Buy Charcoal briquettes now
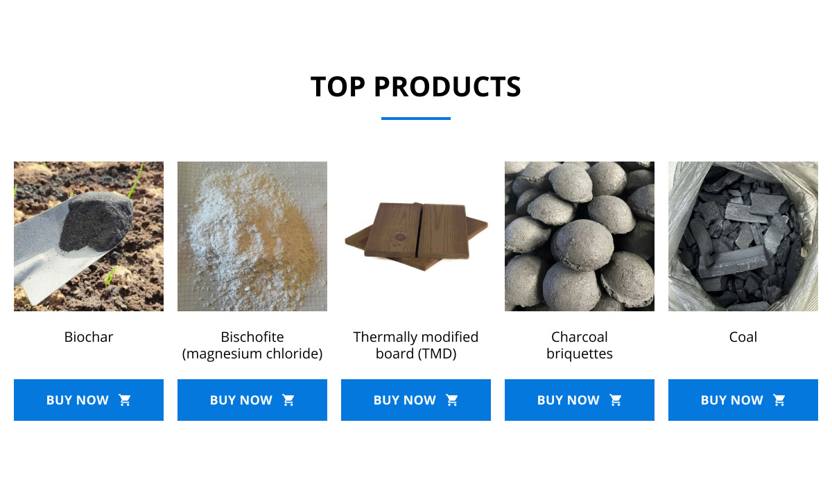This screenshot has width=832, height=504. coord(580,400)
